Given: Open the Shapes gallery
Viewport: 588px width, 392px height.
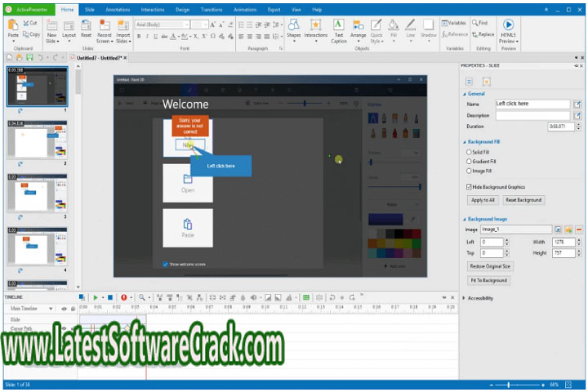Looking at the screenshot, I should [x=293, y=29].
